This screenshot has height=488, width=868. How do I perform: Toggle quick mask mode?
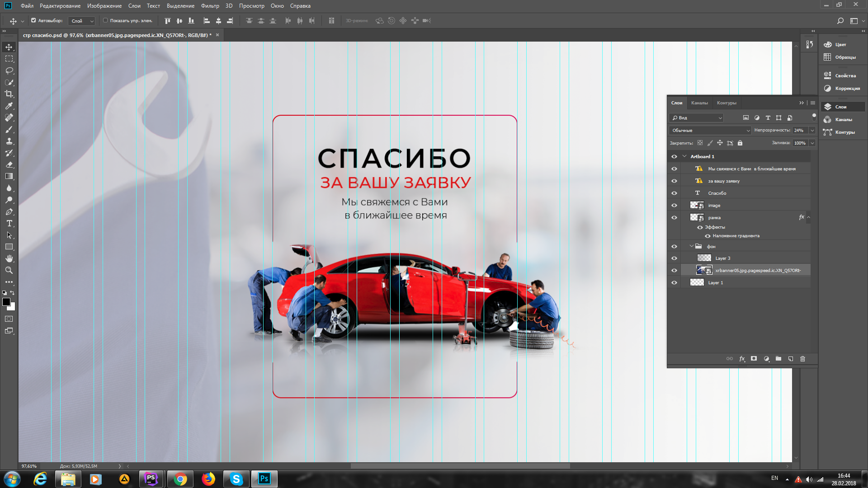tap(9, 319)
